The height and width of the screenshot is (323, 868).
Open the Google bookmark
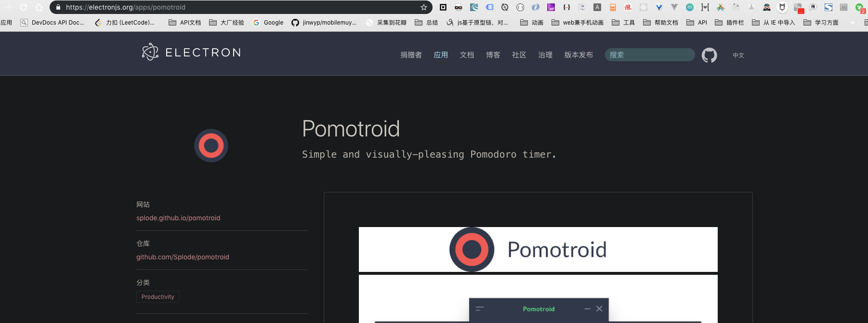coord(268,23)
